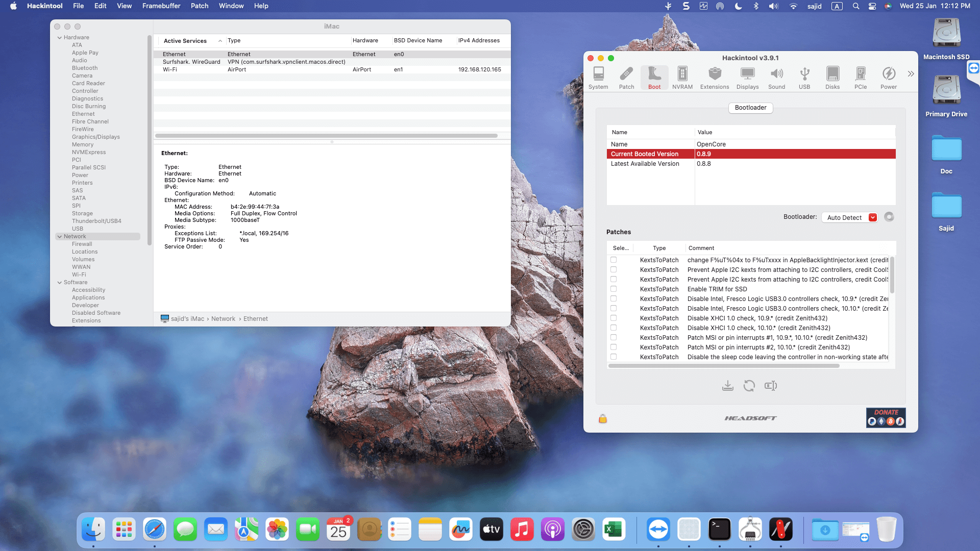Tick the 'Disable XHCI 1.0 check, 10.10.*' checkbox
This screenshot has height=551, width=980.
tap(614, 328)
